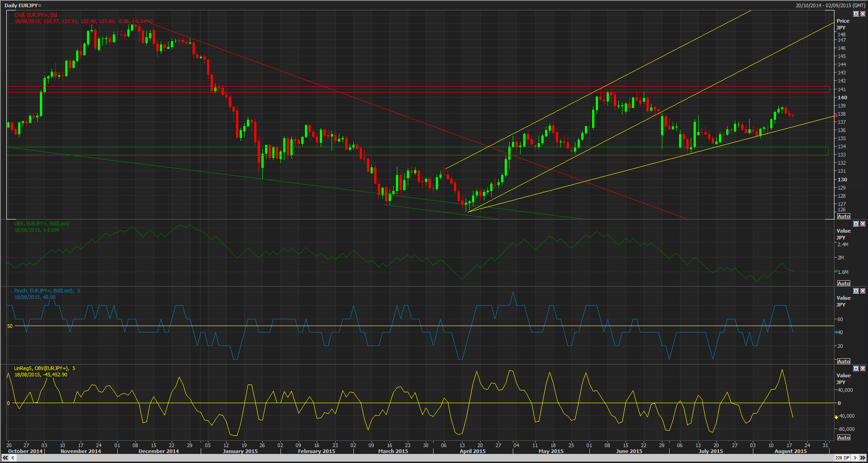Maximize the Psych indicator pane

click(856, 291)
